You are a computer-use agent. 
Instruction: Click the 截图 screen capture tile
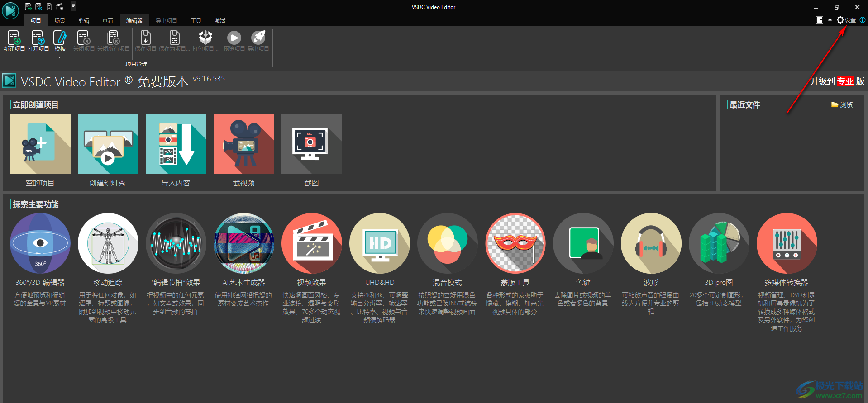point(311,144)
